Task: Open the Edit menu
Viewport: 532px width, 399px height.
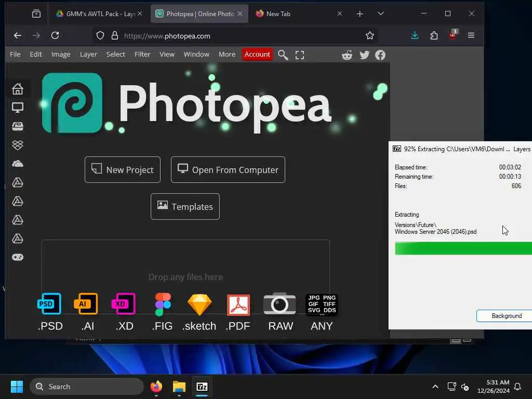Action: click(36, 54)
